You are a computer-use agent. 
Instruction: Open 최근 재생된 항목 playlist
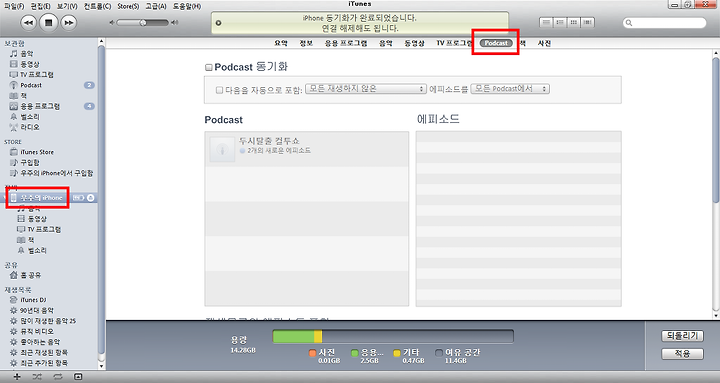point(44,353)
